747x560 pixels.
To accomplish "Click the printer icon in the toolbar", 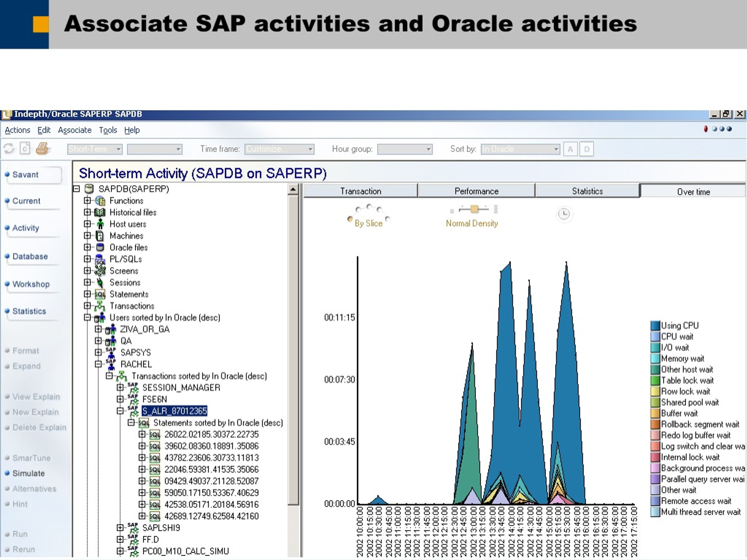I will point(43,148).
